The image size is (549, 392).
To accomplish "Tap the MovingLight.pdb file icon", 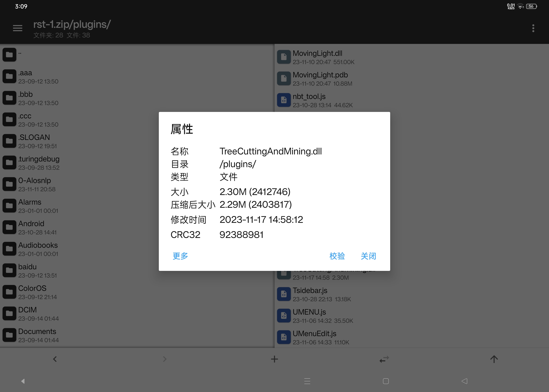I will coord(284,78).
